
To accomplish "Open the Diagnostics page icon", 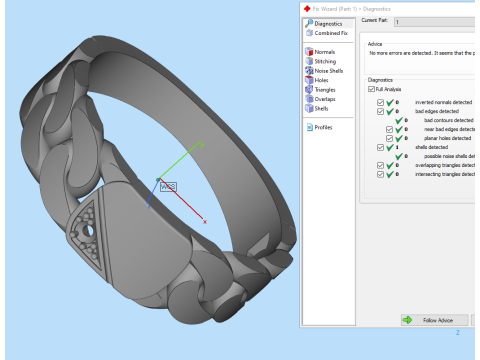I will click(309, 23).
